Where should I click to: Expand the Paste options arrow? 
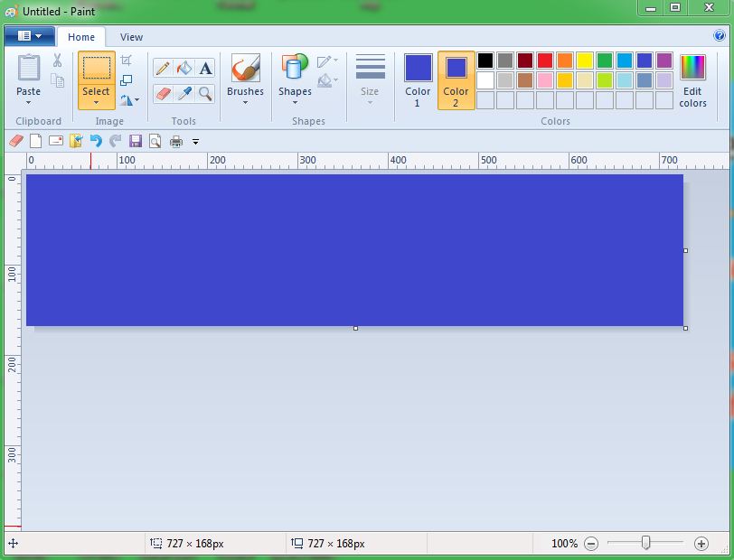(x=29, y=102)
